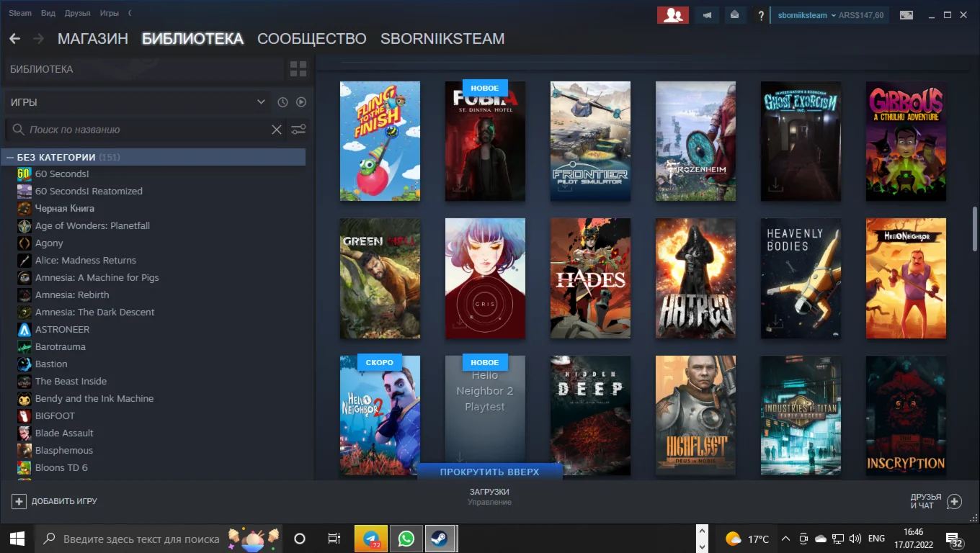Image resolution: width=980 pixels, height=553 pixels.
Task: Open Windows notification center icon
Action: [x=955, y=540]
